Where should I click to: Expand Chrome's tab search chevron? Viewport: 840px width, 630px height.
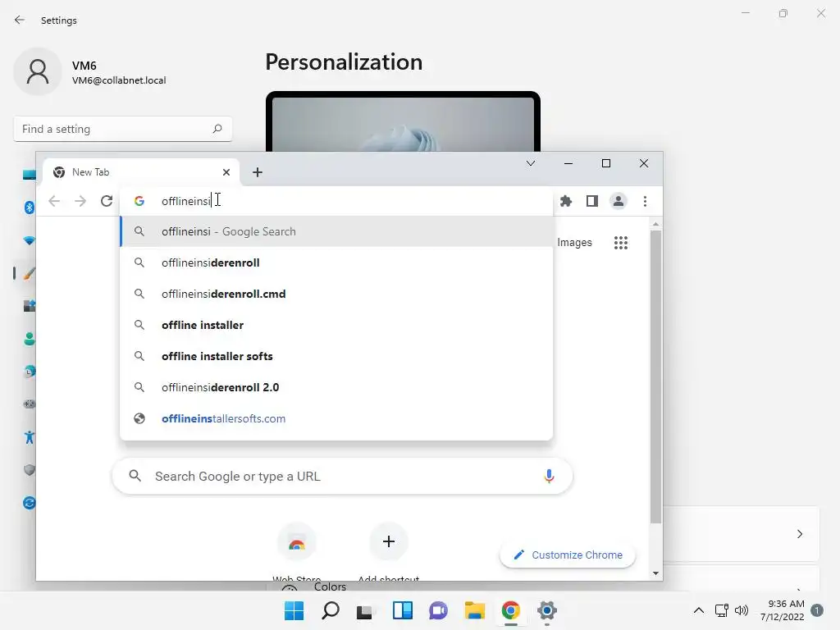point(531,163)
